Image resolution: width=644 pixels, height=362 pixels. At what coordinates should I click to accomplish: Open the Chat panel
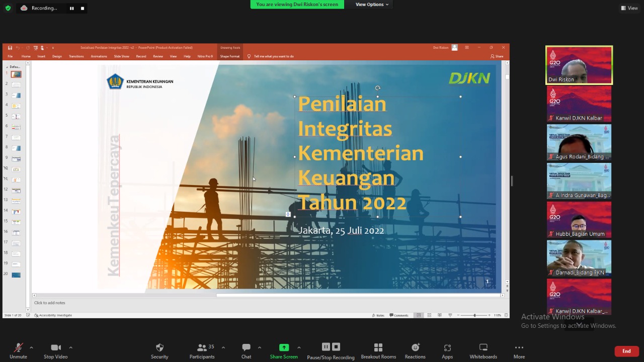click(x=246, y=351)
